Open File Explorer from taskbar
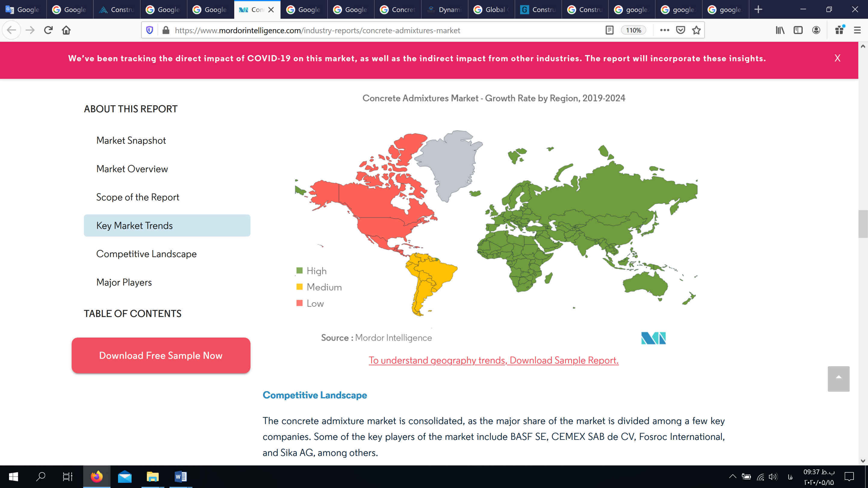This screenshot has height=488, width=868. tap(153, 477)
